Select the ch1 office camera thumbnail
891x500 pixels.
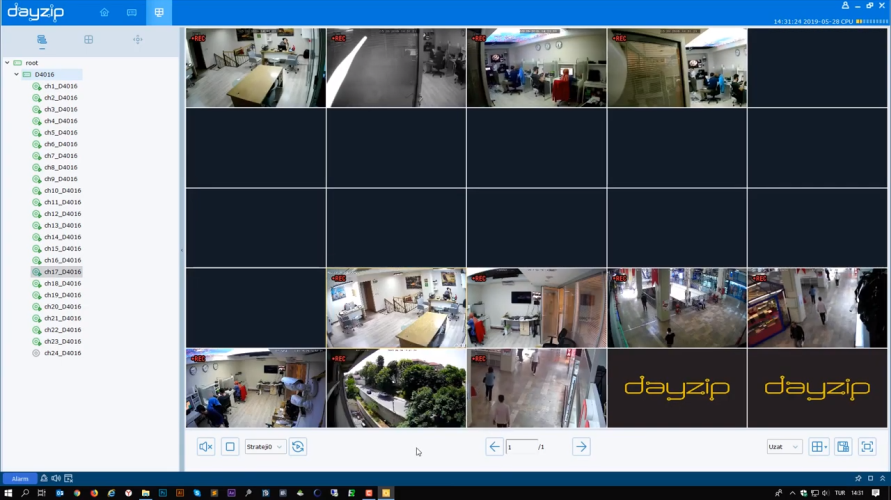pos(255,68)
